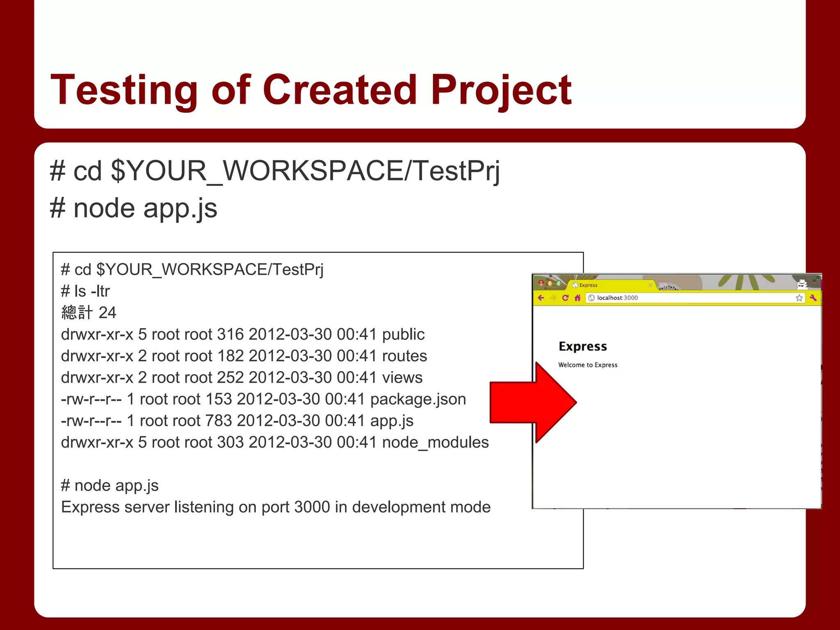Image resolution: width=840 pixels, height=630 pixels.
Task: Click the incognito spy icon
Action: pyautogui.click(x=801, y=284)
